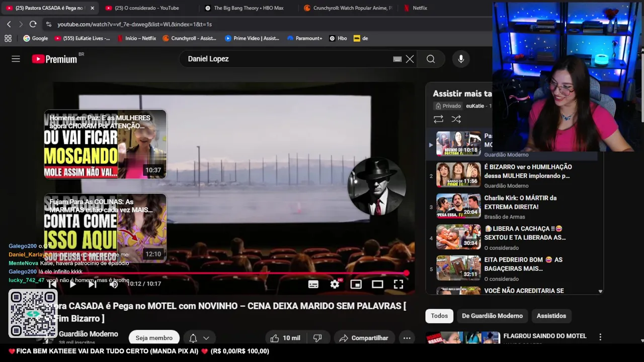644x362 pixels.
Task: Toggle theater mode view
Action: click(377, 284)
